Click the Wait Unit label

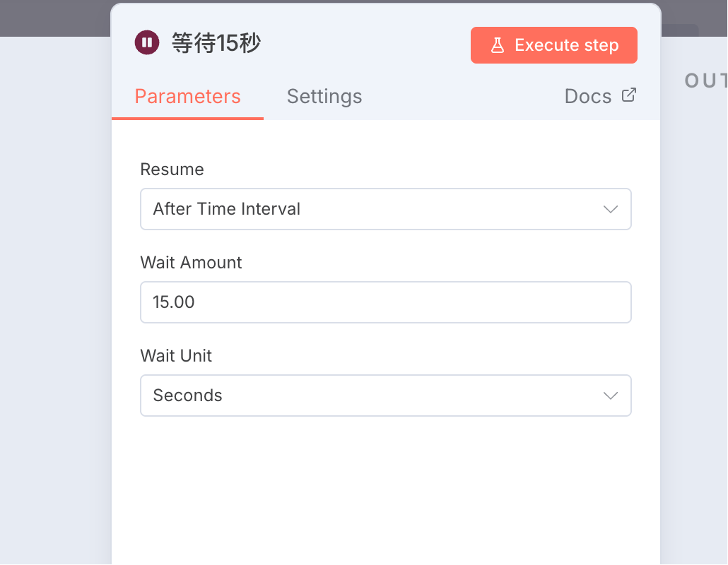tap(176, 356)
